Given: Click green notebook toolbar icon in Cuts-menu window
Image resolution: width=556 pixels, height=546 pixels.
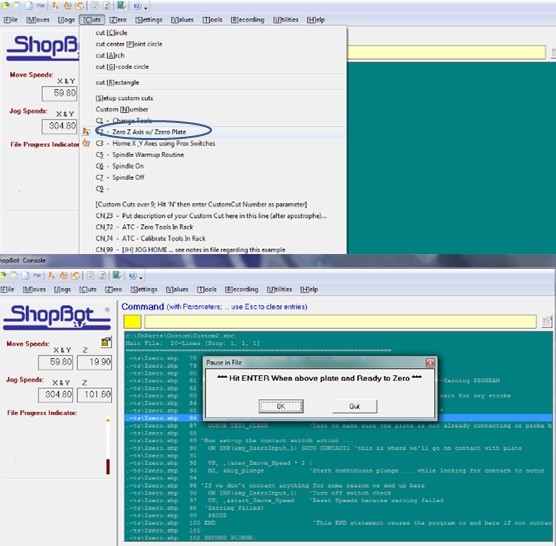Looking at the screenshot, I should click(122, 6).
